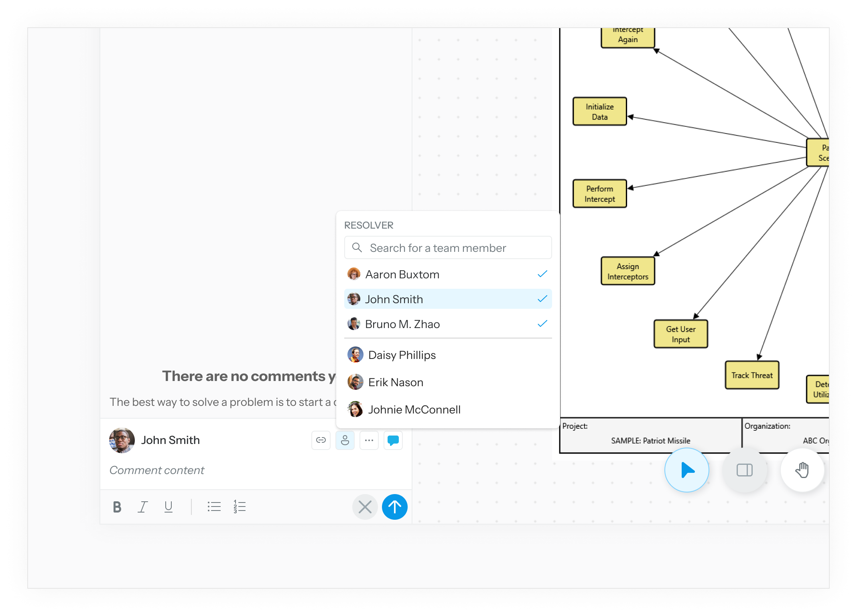Open the more options ellipsis menu
This screenshot has width=857, height=616.
pyautogui.click(x=369, y=440)
